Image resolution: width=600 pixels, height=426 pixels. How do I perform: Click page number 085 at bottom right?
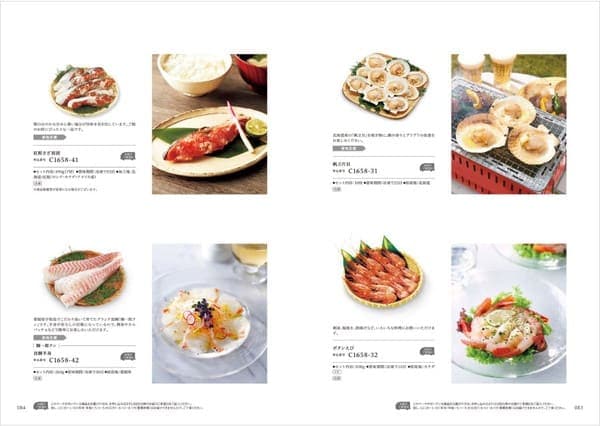pyautogui.click(x=579, y=408)
